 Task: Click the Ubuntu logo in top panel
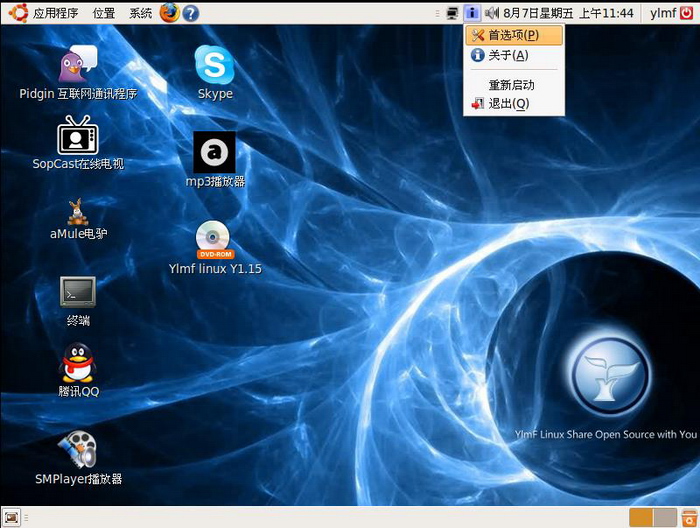coord(18,13)
